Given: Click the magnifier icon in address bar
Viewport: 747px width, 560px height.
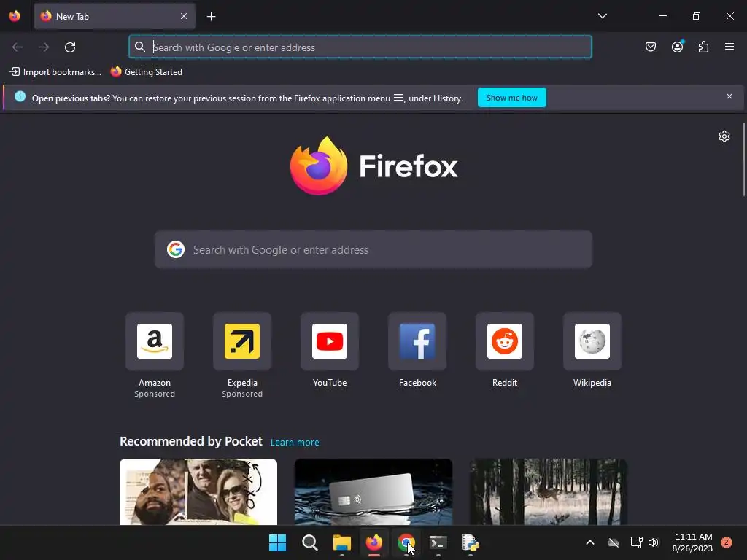Looking at the screenshot, I should pos(139,47).
